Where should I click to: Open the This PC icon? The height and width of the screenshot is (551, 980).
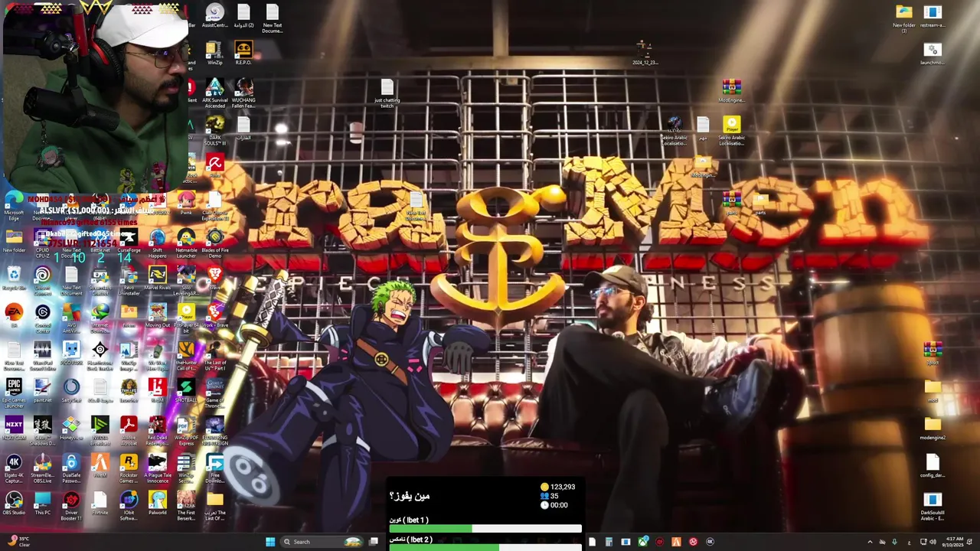coord(42,503)
